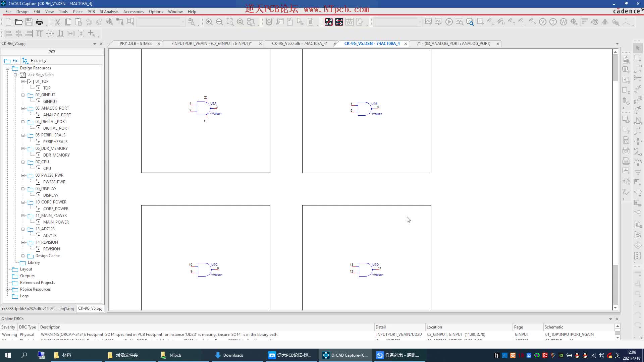Screen dimensions: 644x362
Task: Click the DDR_MEMORY schematic item
Action: (x=56, y=155)
